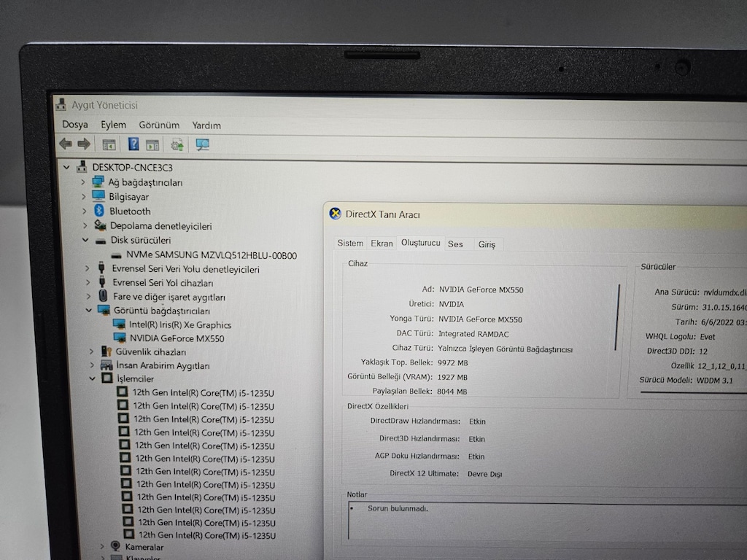Click the Depolama denetleyicileri icon
Screen dimensions: 747x560
pos(100,225)
